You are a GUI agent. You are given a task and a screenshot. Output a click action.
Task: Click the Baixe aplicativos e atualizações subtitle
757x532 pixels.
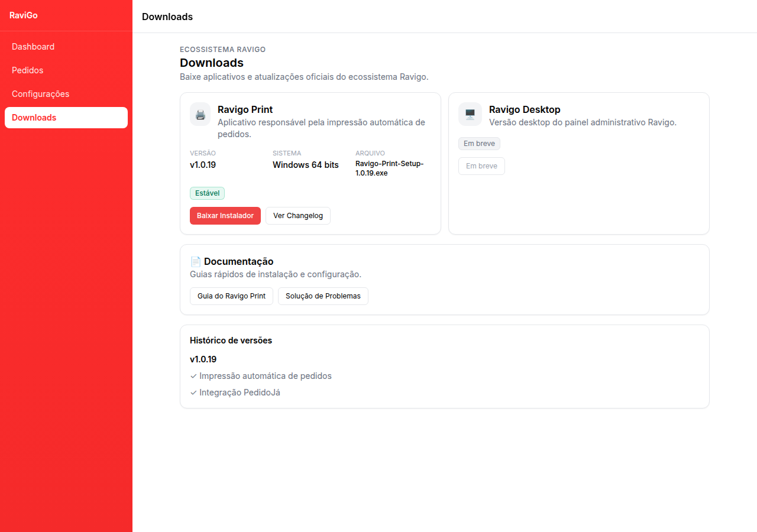click(x=304, y=77)
